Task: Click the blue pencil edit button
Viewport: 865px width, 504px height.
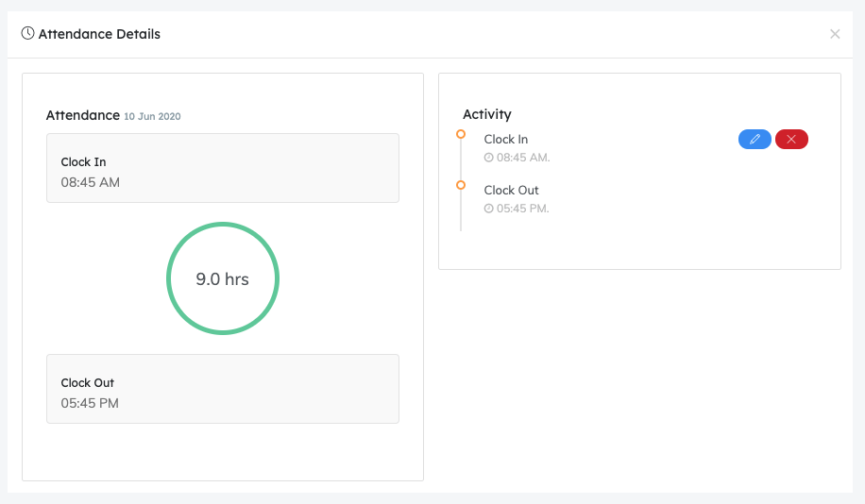Action: point(755,140)
